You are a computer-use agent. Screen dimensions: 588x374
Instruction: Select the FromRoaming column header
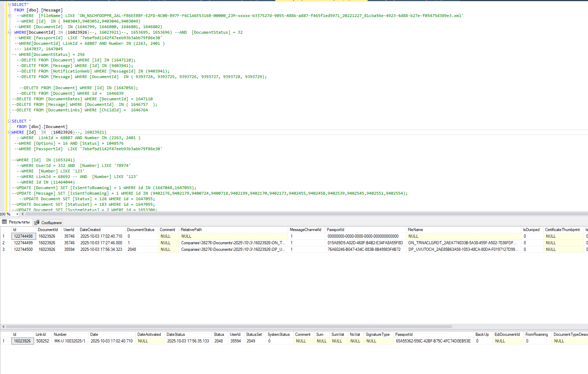coord(538,334)
